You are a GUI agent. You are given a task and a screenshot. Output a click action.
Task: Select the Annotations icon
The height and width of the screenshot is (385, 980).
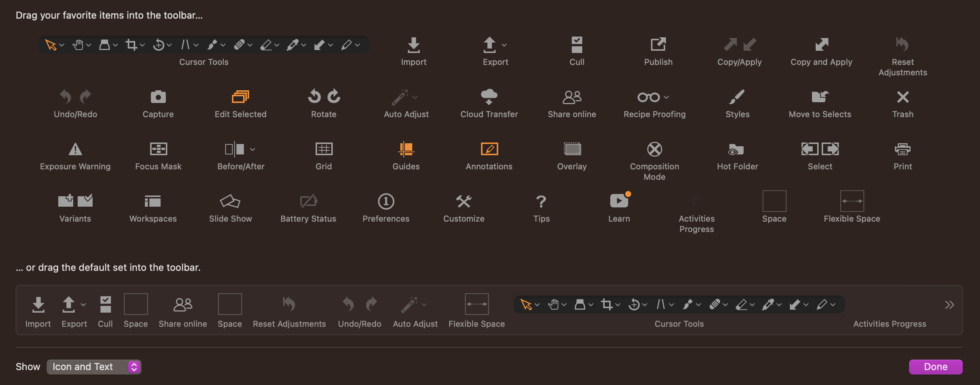[x=489, y=148]
